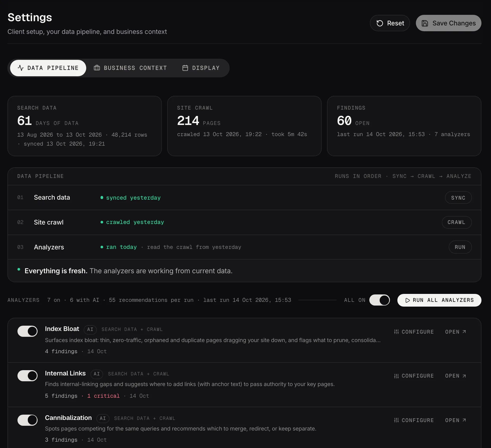The width and height of the screenshot is (491, 448).
Task: Open the Site Crawl summary card
Action: coord(244,126)
